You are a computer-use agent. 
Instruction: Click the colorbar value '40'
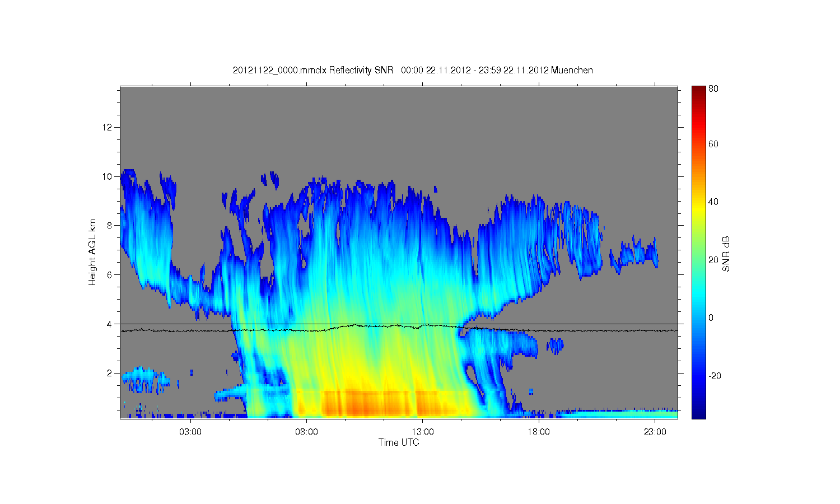713,202
